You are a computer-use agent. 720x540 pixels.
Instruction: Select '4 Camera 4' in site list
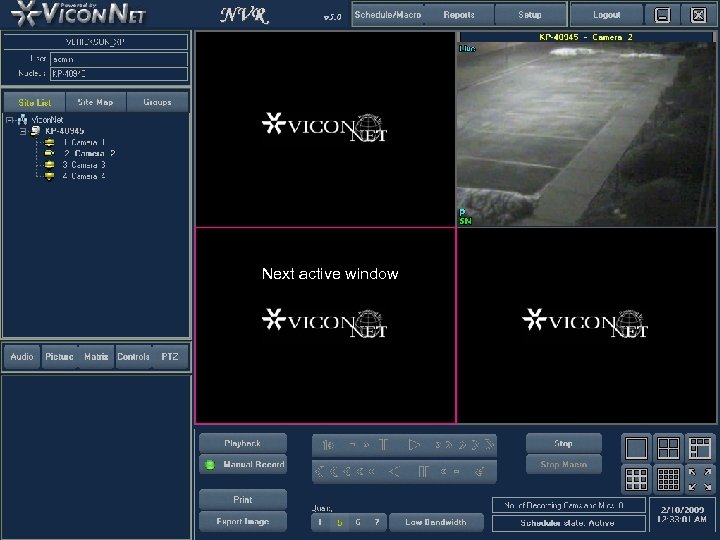[x=84, y=176]
